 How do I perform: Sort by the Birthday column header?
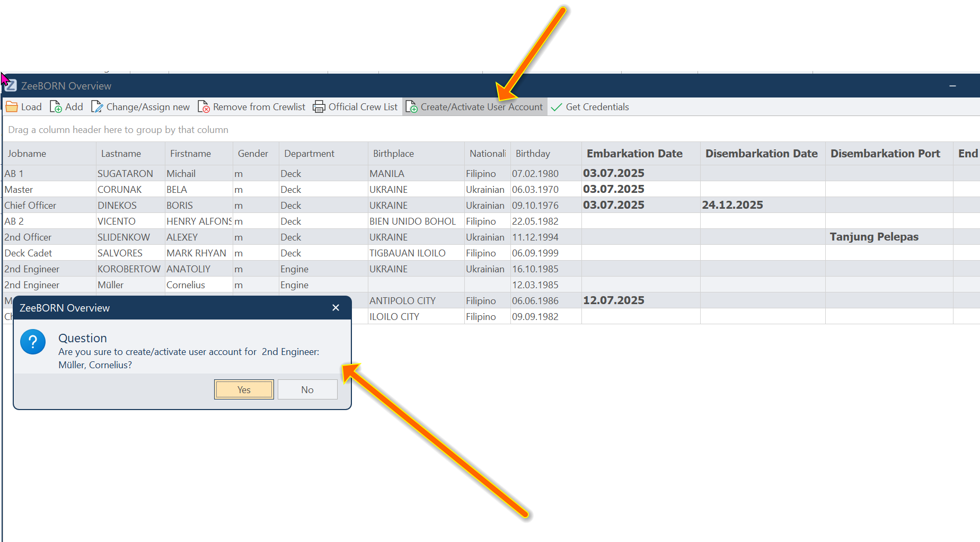click(x=546, y=154)
